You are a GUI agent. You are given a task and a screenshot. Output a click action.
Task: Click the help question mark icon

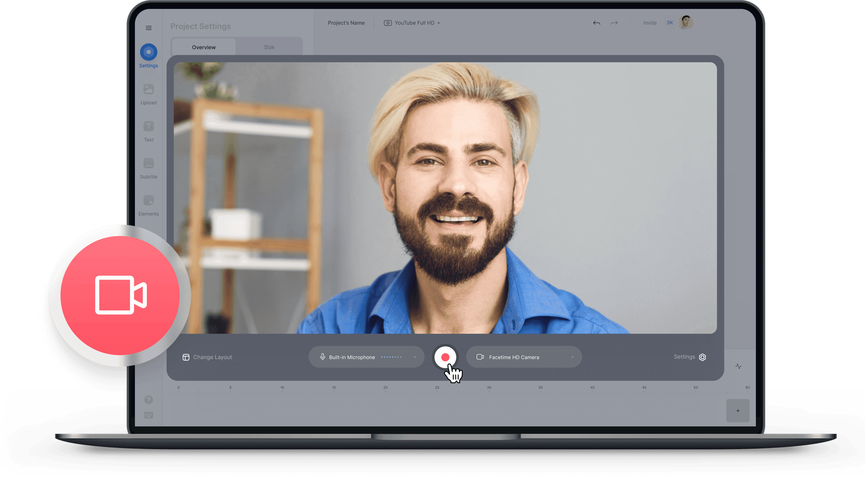(x=149, y=400)
